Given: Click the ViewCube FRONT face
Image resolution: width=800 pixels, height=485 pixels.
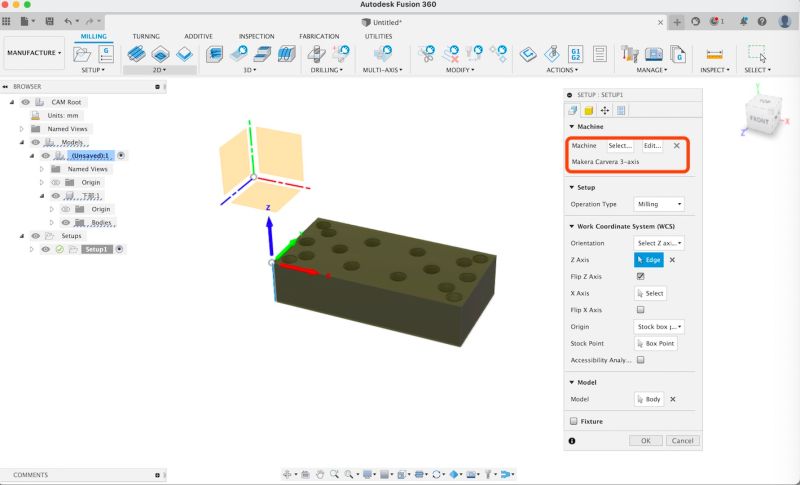Looking at the screenshot, I should click(x=759, y=120).
